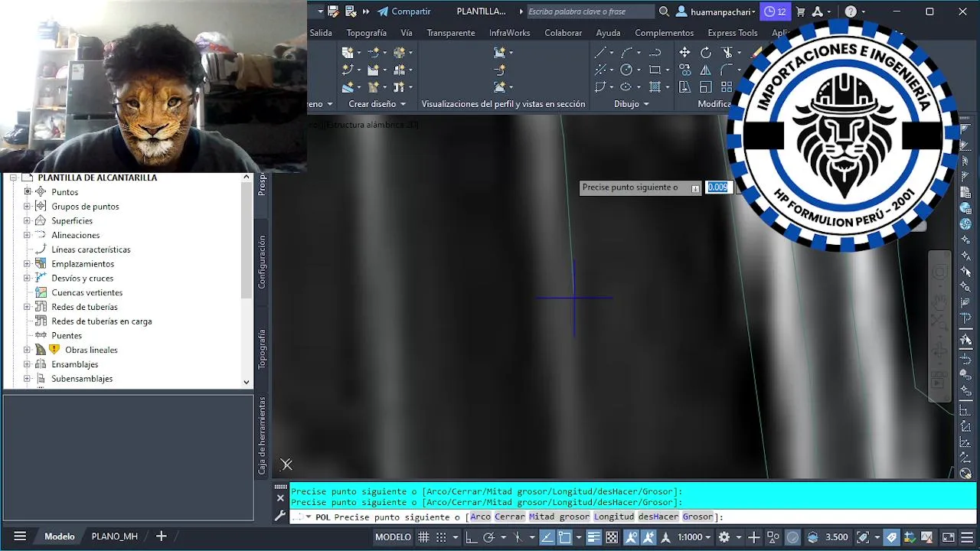
Task: Click the MODELO space button
Action: click(x=393, y=537)
